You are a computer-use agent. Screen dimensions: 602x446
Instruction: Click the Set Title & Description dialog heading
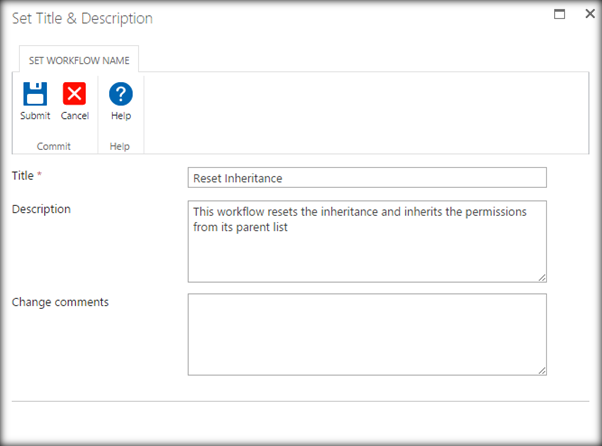(x=82, y=19)
